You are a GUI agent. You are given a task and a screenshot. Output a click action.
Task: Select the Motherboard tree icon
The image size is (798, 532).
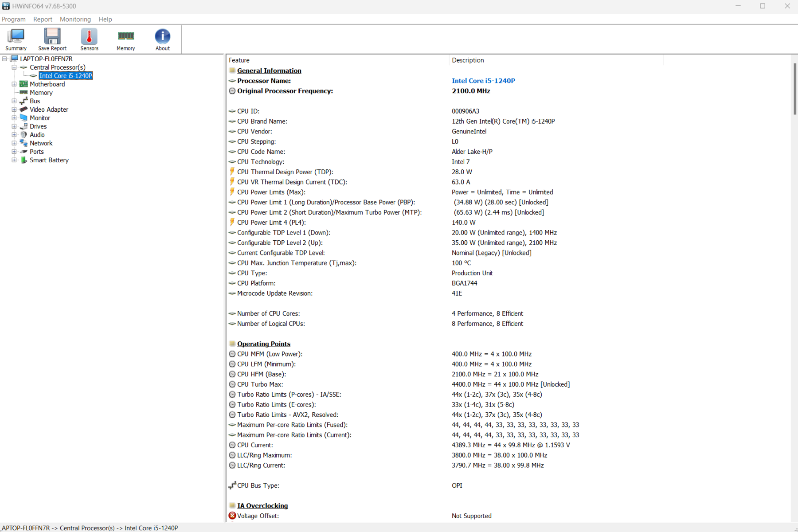[x=23, y=84]
